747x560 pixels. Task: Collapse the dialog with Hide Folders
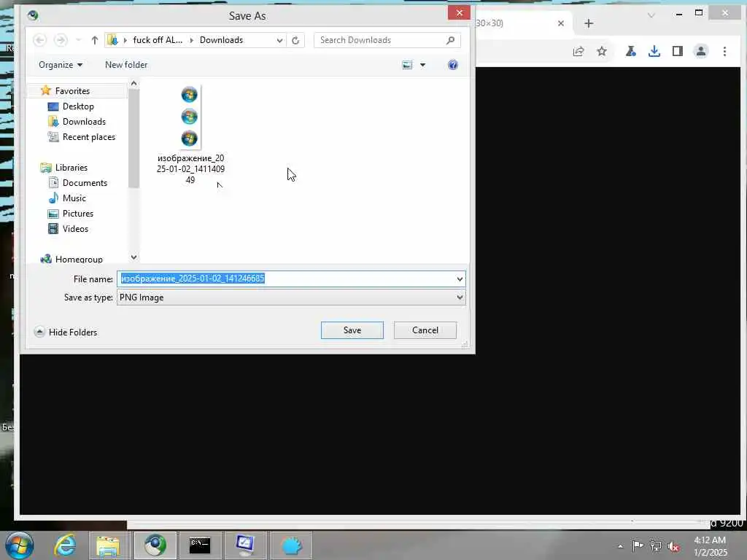[66, 332]
